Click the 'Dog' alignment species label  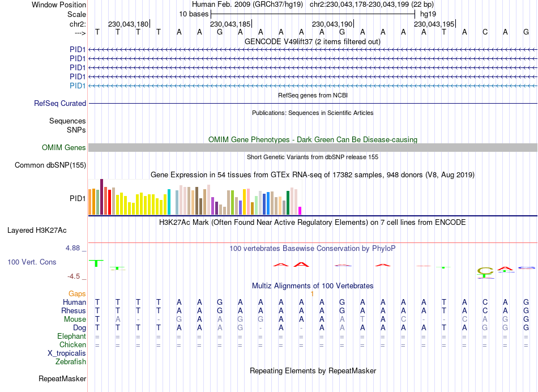80,328
